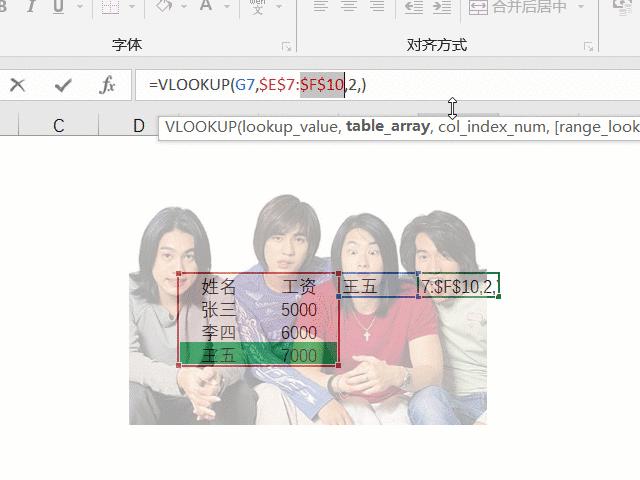
Task: Confirm the formula entry with the checkmark
Action: pyautogui.click(x=63, y=85)
